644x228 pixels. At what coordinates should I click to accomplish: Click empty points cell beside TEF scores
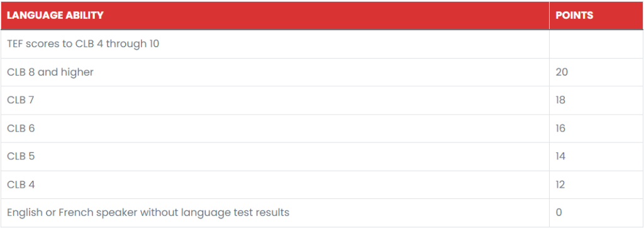596,43
